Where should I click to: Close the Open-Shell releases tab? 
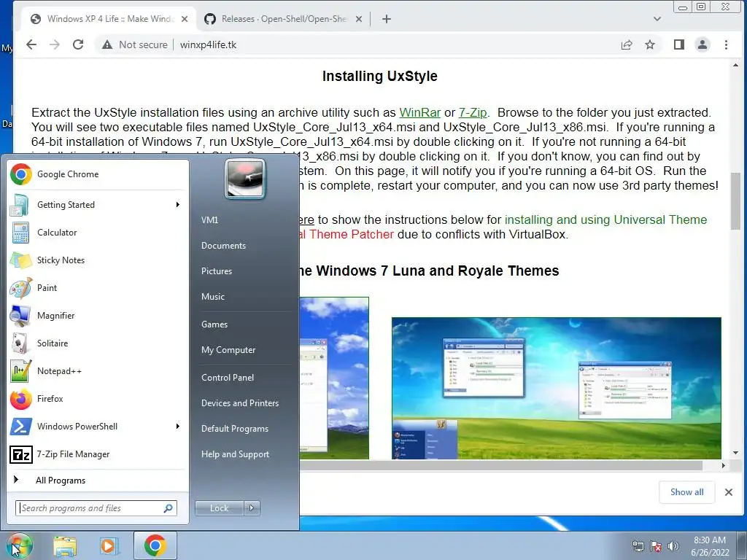[x=359, y=19]
